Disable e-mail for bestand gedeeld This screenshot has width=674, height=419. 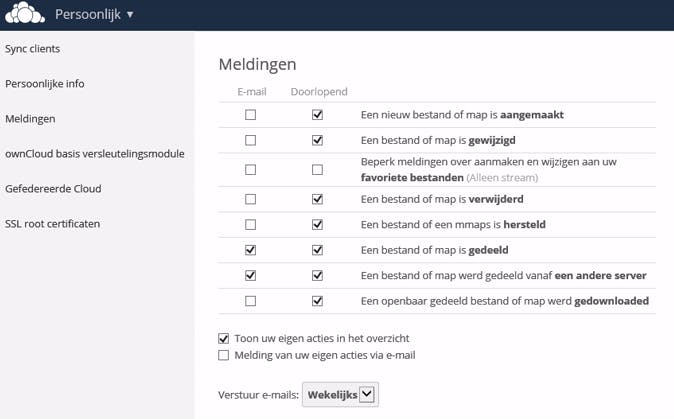point(251,250)
